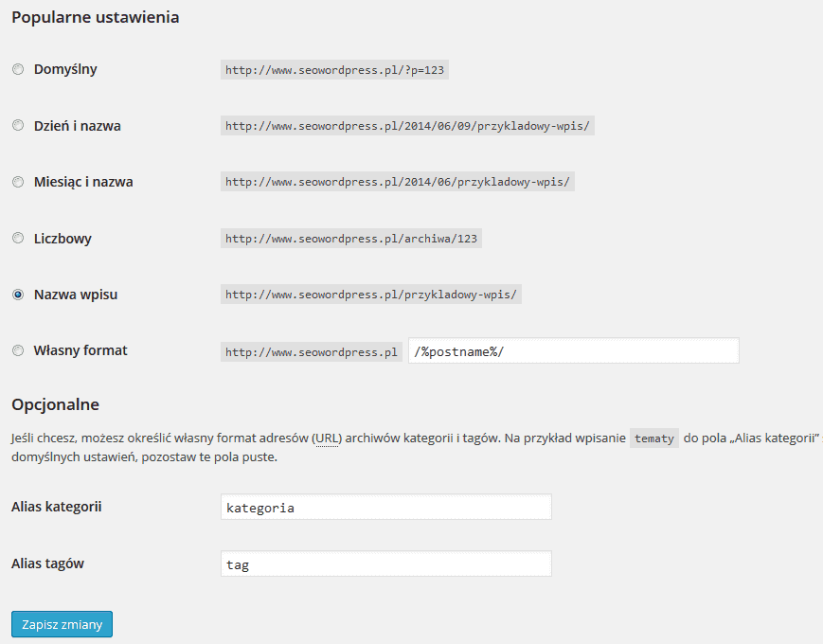823x644 pixels.
Task: Click the Dzień i nazwa label
Action: click(78, 126)
